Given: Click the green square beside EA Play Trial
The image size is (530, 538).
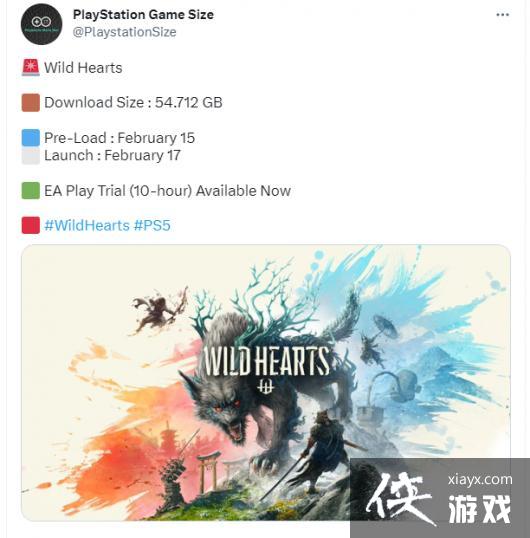Looking at the screenshot, I should (x=31, y=190).
